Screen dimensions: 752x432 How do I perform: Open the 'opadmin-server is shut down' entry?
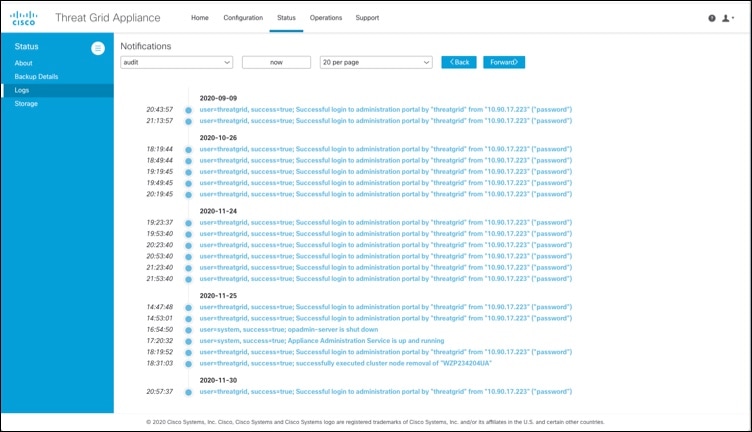289,330
